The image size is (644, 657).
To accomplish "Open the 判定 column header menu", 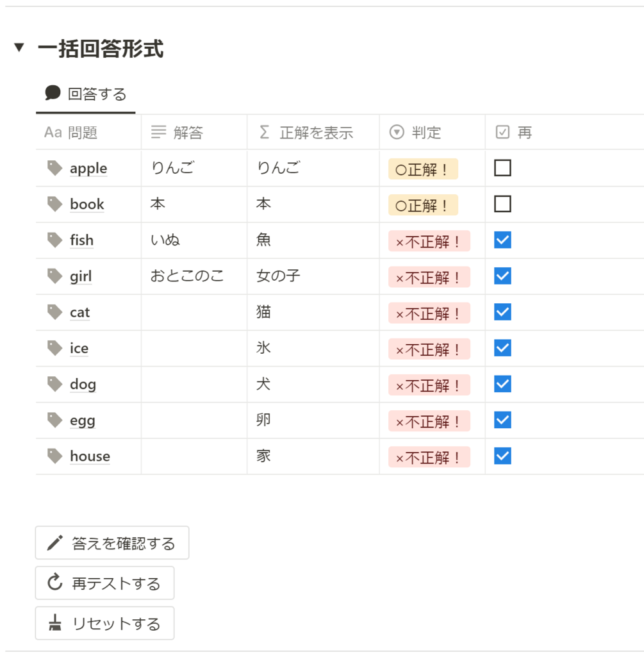I will pos(426,133).
